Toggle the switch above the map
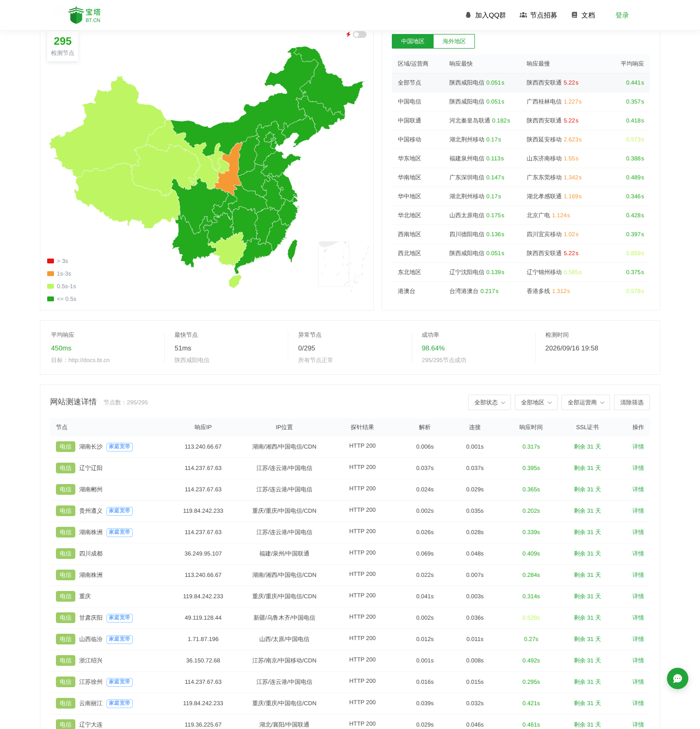700x729 pixels. (x=360, y=35)
